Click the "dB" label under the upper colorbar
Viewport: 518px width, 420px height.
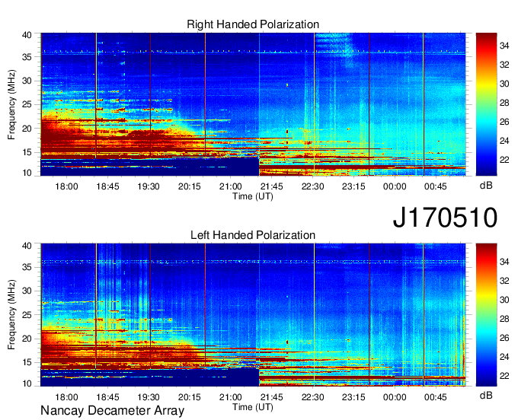[x=486, y=186]
